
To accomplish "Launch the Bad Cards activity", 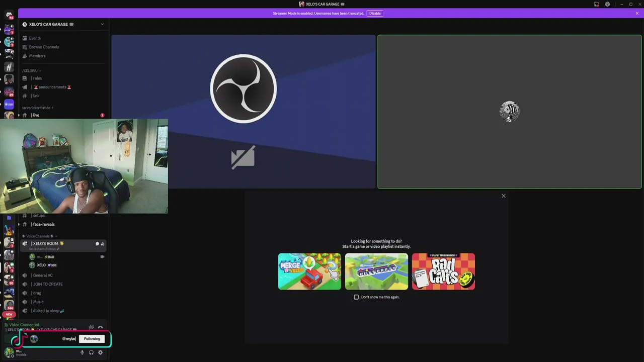I will (x=443, y=271).
